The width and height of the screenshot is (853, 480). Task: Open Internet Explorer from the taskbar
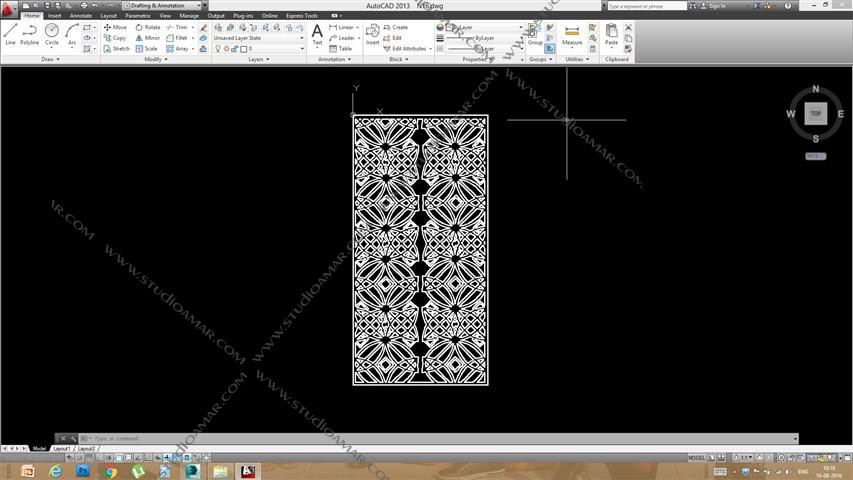pyautogui.click(x=55, y=471)
